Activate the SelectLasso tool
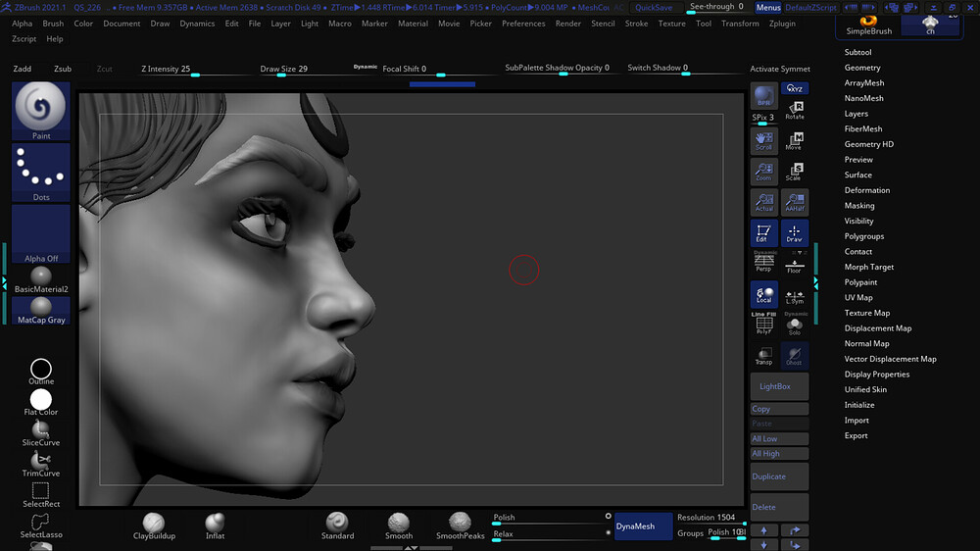The image size is (980, 551). pyautogui.click(x=41, y=524)
